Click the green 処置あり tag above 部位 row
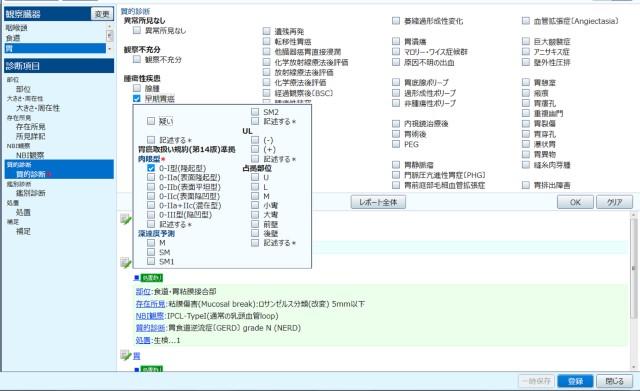Screen dimensions: 640x391 (151, 278)
